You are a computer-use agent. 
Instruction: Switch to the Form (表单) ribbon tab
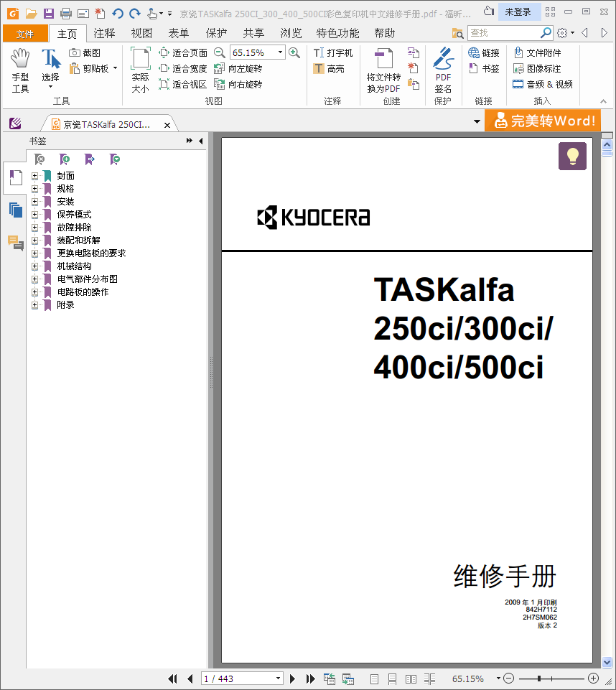179,34
